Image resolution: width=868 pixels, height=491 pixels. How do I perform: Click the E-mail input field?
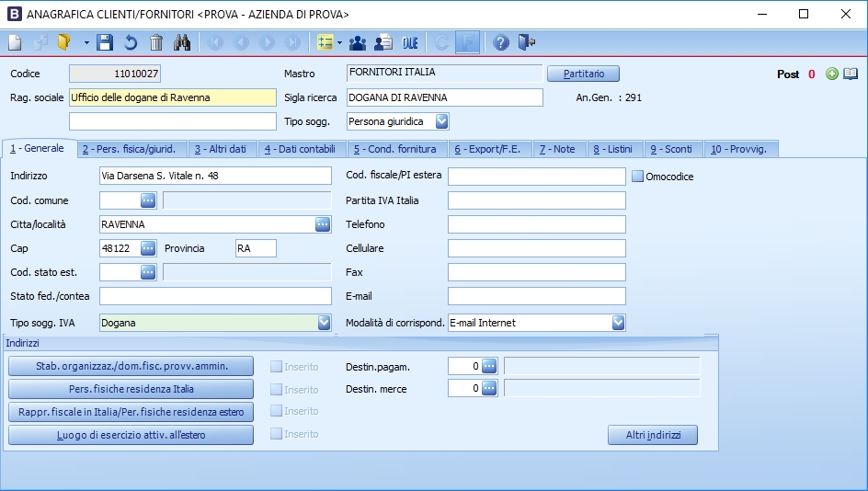[x=537, y=296]
